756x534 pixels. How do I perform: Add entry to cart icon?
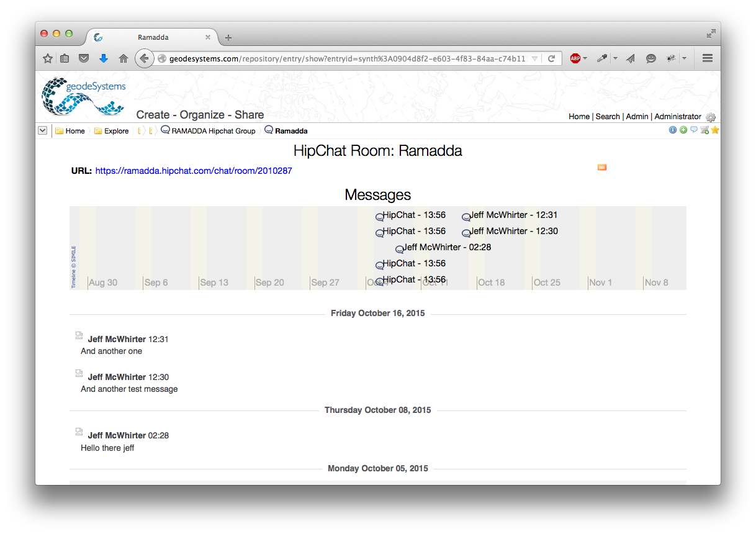(704, 130)
